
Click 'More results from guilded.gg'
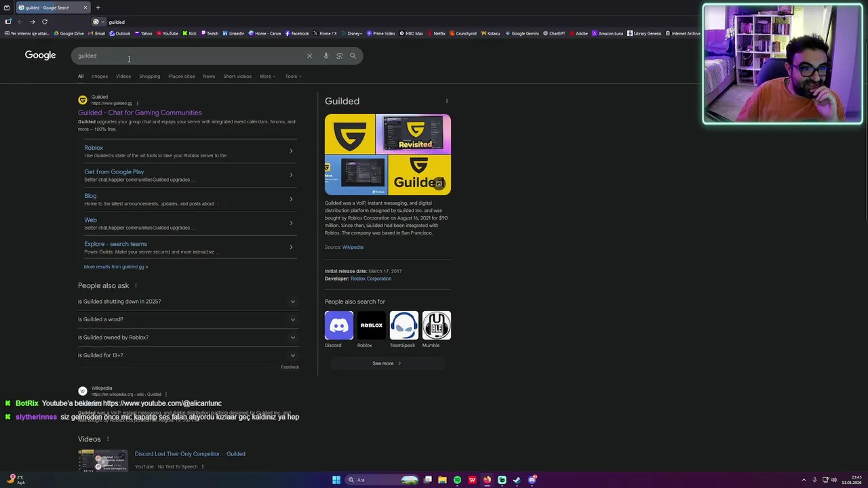click(116, 266)
